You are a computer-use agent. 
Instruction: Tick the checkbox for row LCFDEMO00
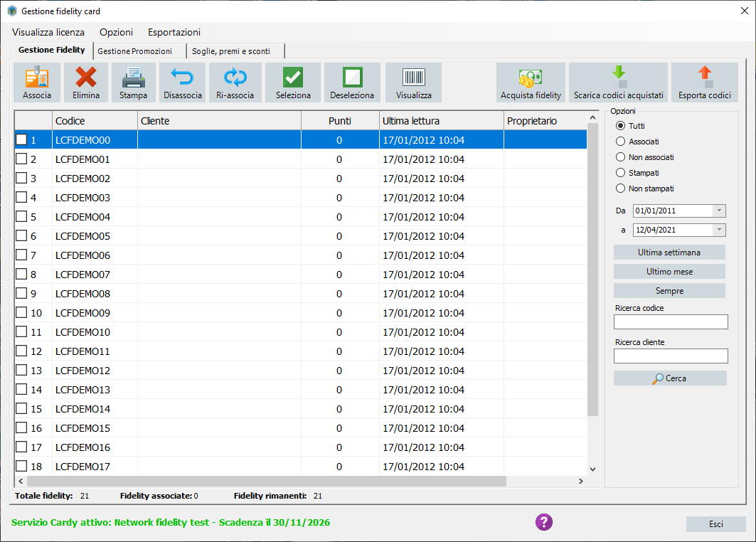(x=21, y=139)
